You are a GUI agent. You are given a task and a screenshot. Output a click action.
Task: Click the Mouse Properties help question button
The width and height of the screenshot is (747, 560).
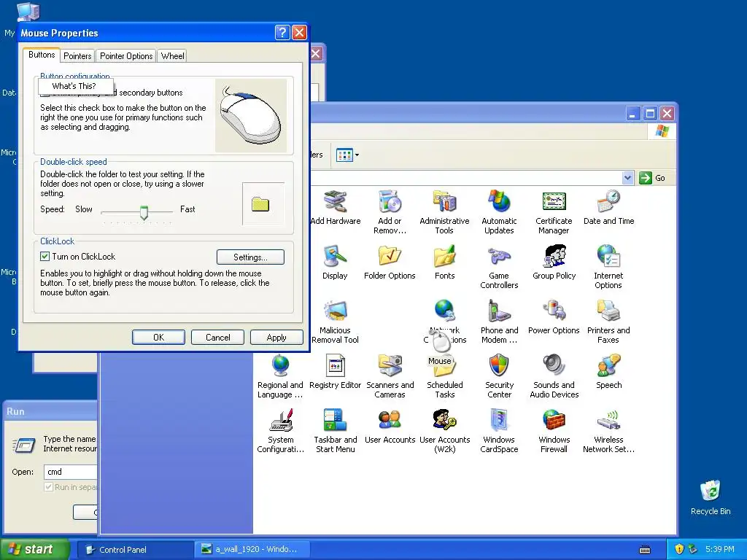(x=282, y=32)
